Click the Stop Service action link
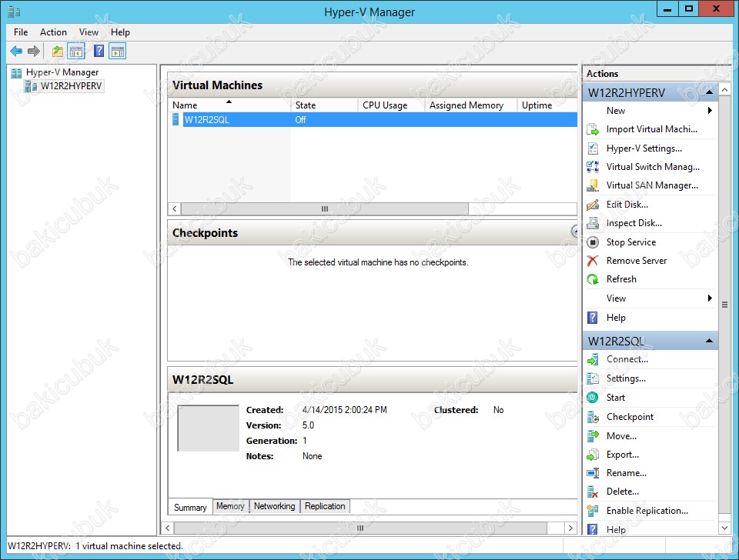The image size is (739, 560). coord(631,242)
